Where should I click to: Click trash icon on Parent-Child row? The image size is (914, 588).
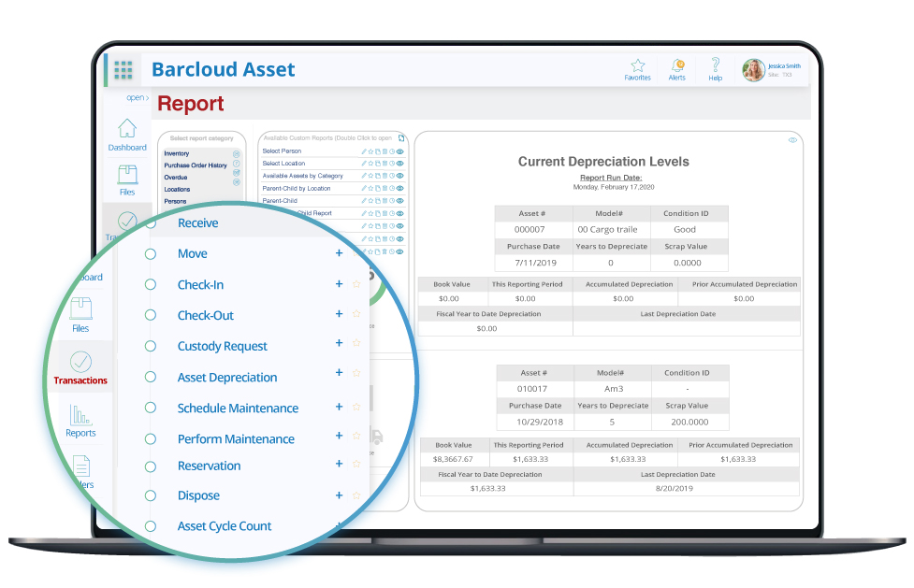point(384,200)
